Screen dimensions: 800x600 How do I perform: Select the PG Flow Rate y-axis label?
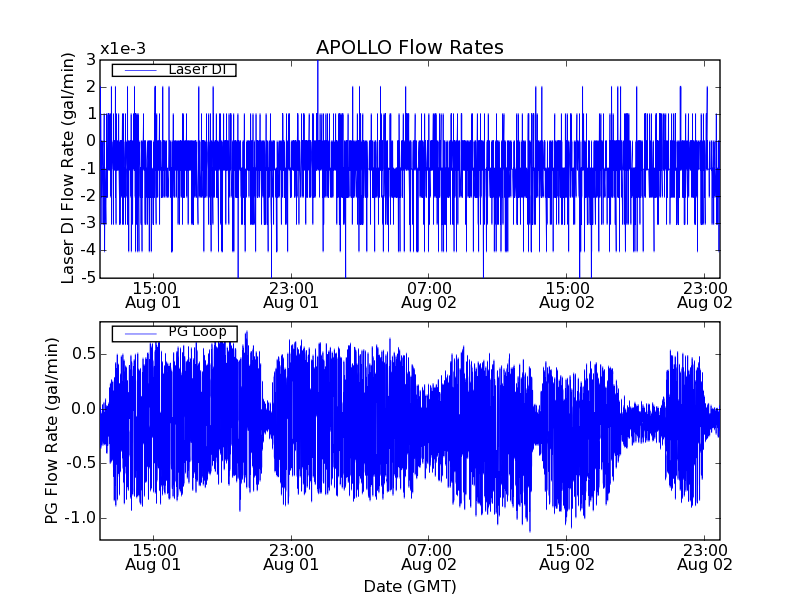(51, 431)
